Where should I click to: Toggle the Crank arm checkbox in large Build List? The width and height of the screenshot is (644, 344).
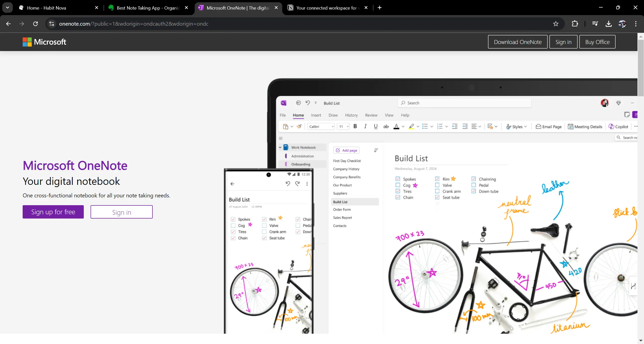437,191
